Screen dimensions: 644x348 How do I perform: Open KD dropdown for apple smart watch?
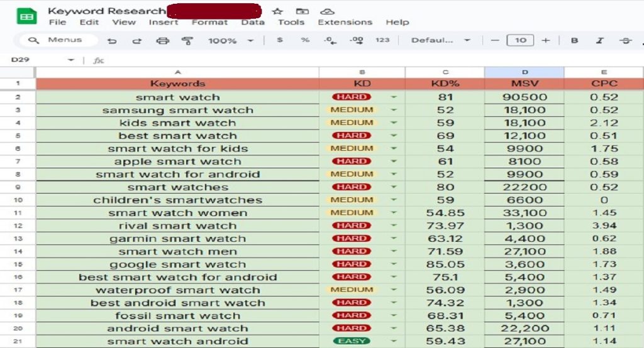pyautogui.click(x=394, y=161)
